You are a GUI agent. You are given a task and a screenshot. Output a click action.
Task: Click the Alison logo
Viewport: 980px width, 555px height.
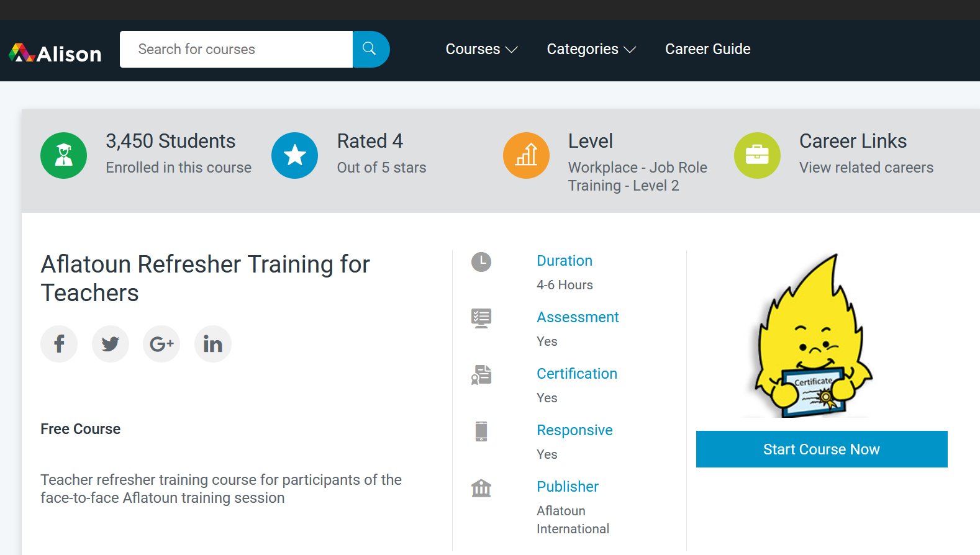55,53
